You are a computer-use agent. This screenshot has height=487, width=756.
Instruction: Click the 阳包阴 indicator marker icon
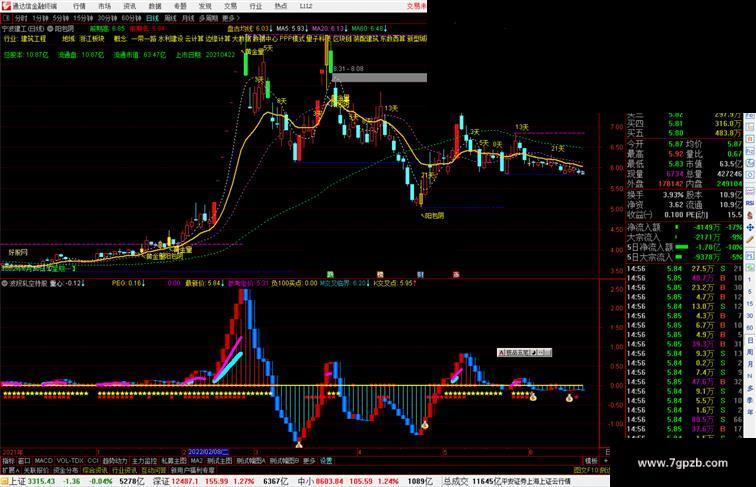pos(50,29)
